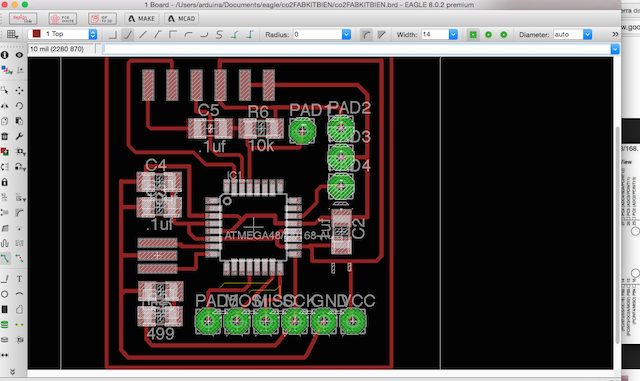Select the first follow-me router bend option
This screenshot has width=640, height=381.
(x=235, y=35)
